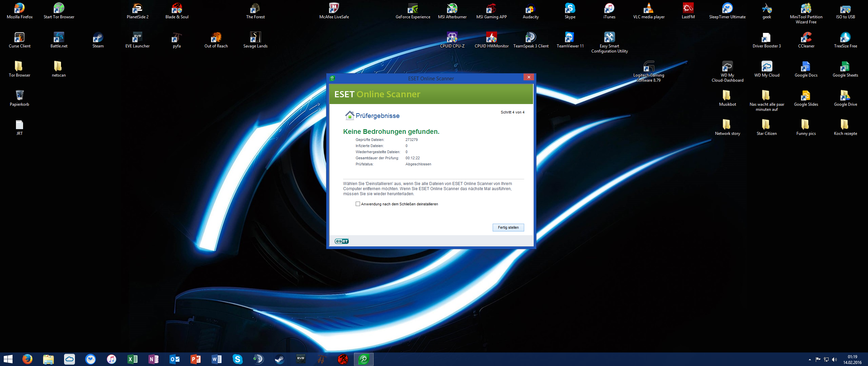Close the ESET Online Scanner window
Image resolution: width=868 pixels, height=366 pixels.
[x=529, y=77]
